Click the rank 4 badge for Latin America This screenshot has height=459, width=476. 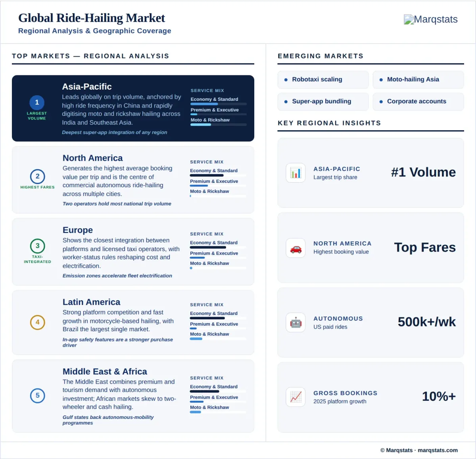coord(38,322)
